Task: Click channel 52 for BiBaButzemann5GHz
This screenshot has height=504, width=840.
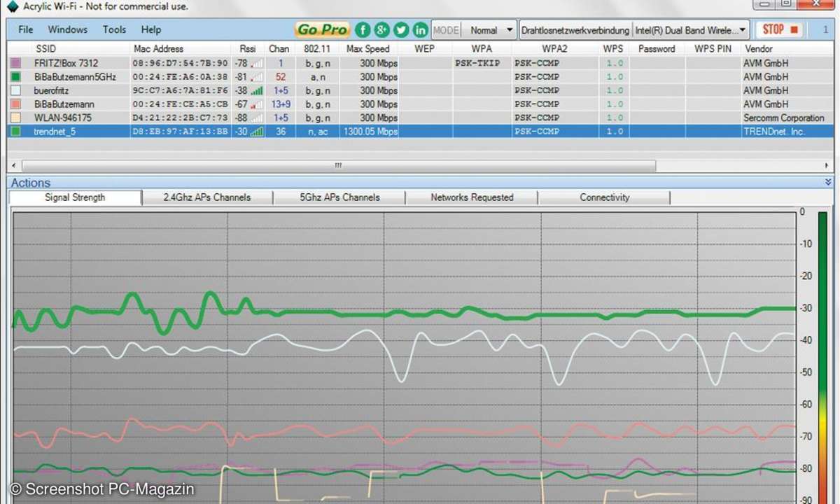Action: click(281, 77)
